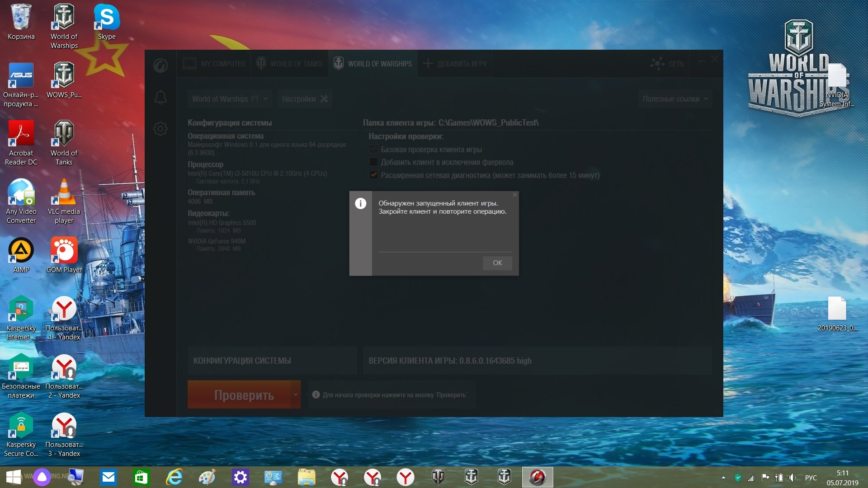Image resolution: width=868 pixels, height=488 pixels.
Task: Open the notifications bell in the sidebar
Action: tap(160, 98)
